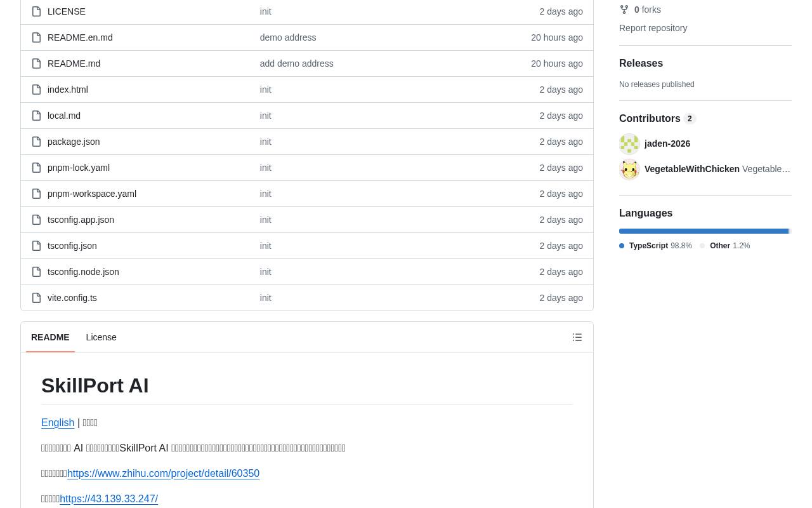Open the README outline icon
The width and height of the screenshot is (812, 508).
(x=577, y=337)
